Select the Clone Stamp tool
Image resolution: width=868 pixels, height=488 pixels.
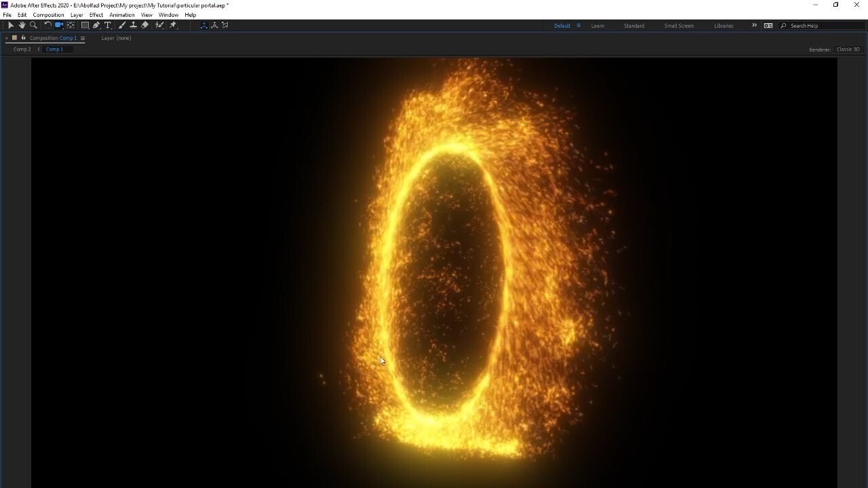134,25
